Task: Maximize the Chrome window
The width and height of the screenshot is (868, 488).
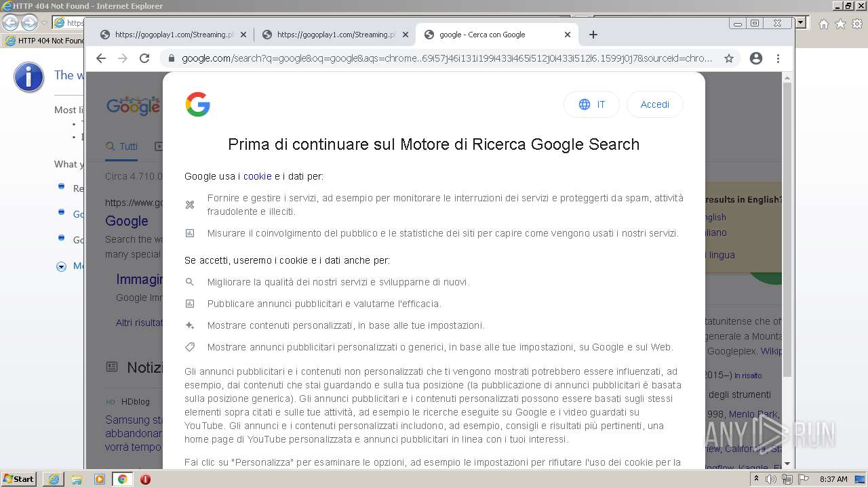Action: [754, 23]
